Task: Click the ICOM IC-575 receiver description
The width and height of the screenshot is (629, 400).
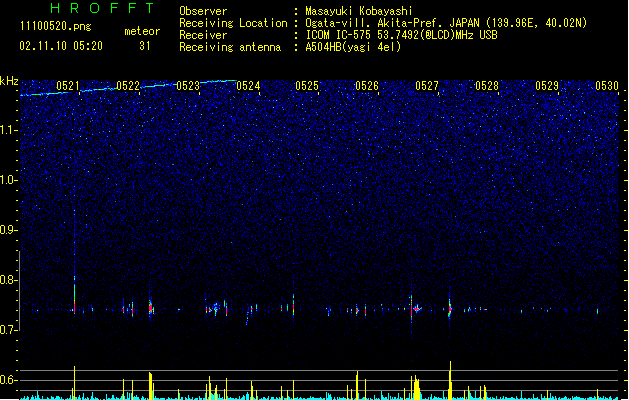Action: pos(402,35)
